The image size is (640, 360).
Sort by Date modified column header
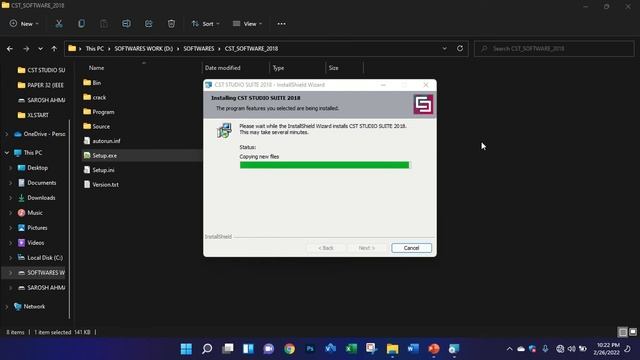[222, 68]
